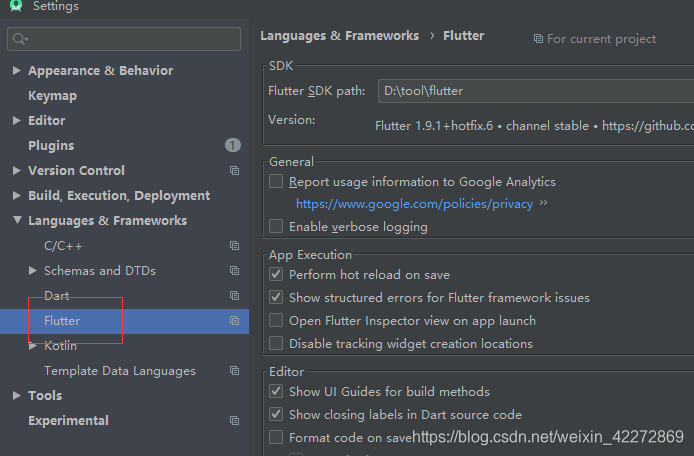Select Build, Execution, Deployment item

(119, 196)
